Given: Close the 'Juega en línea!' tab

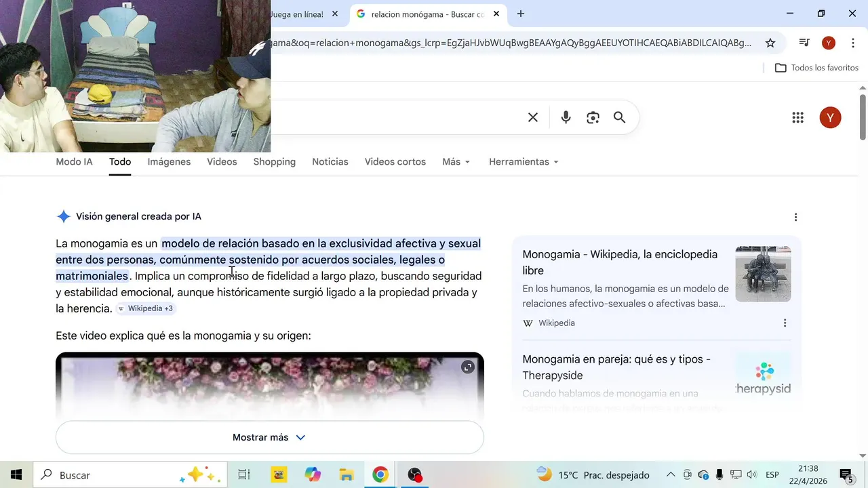Looking at the screenshot, I should pos(335,14).
